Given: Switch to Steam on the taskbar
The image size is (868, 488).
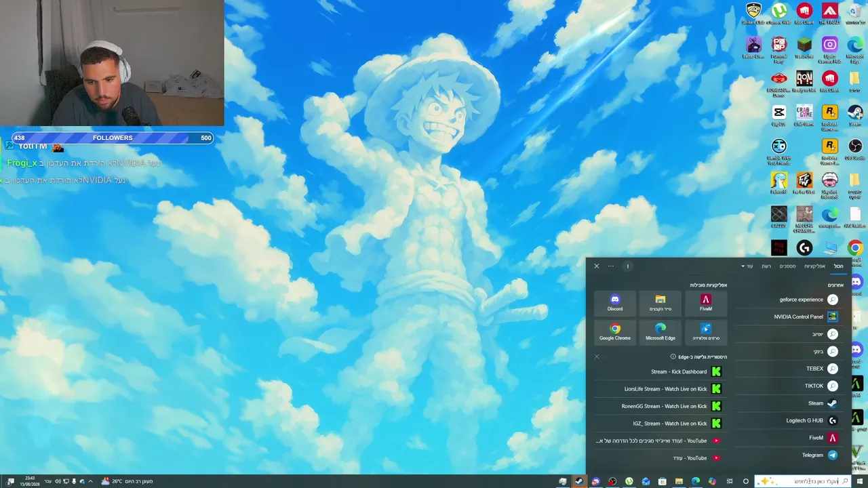Looking at the screenshot, I should click(x=579, y=481).
